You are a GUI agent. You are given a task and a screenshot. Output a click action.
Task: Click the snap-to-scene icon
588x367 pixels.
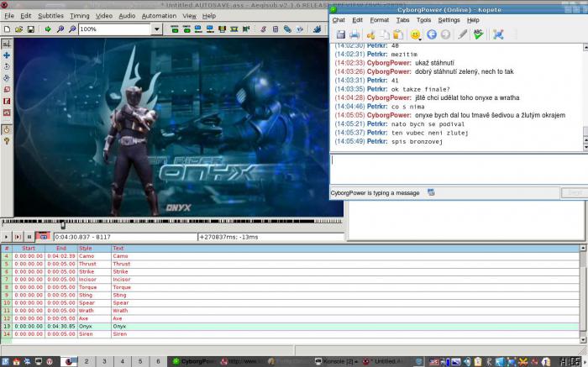point(234,29)
